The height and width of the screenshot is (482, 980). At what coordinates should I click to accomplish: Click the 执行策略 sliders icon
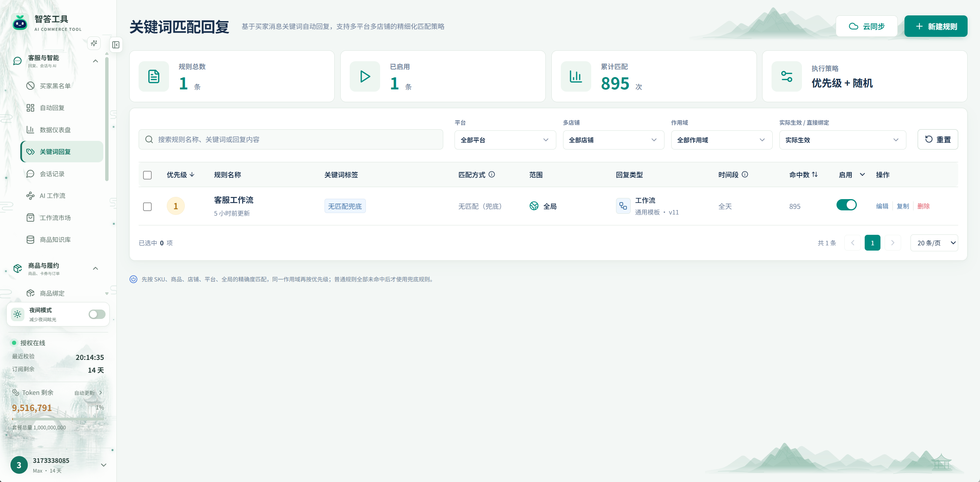(x=786, y=77)
